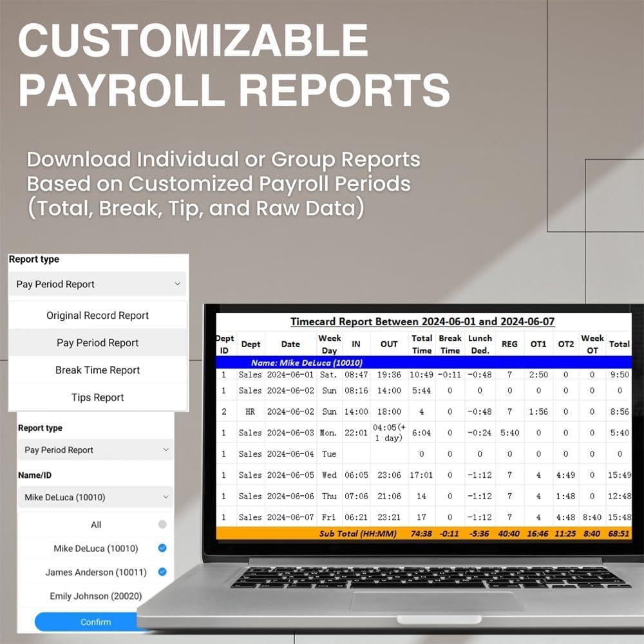
Task: Select the HR department cell
Action: (251, 412)
